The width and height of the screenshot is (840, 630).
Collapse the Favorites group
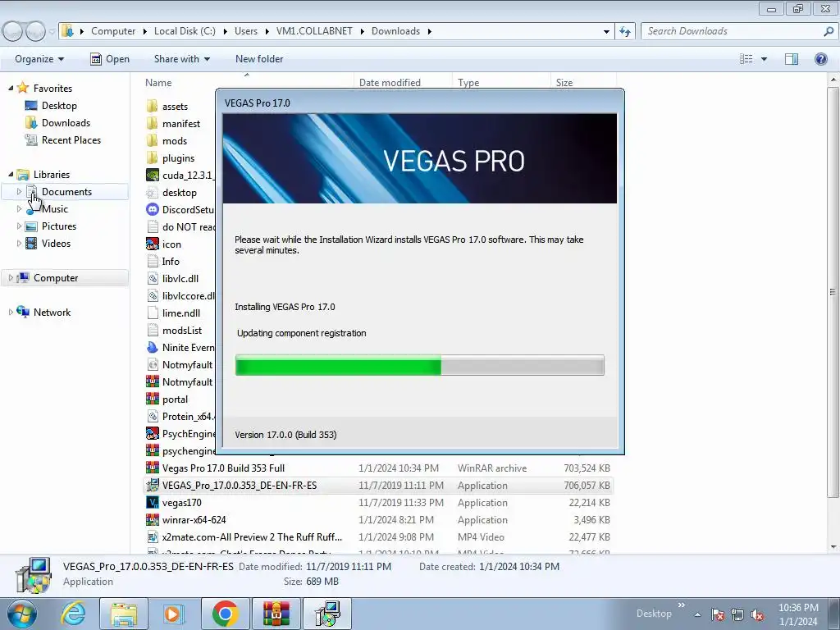11,88
